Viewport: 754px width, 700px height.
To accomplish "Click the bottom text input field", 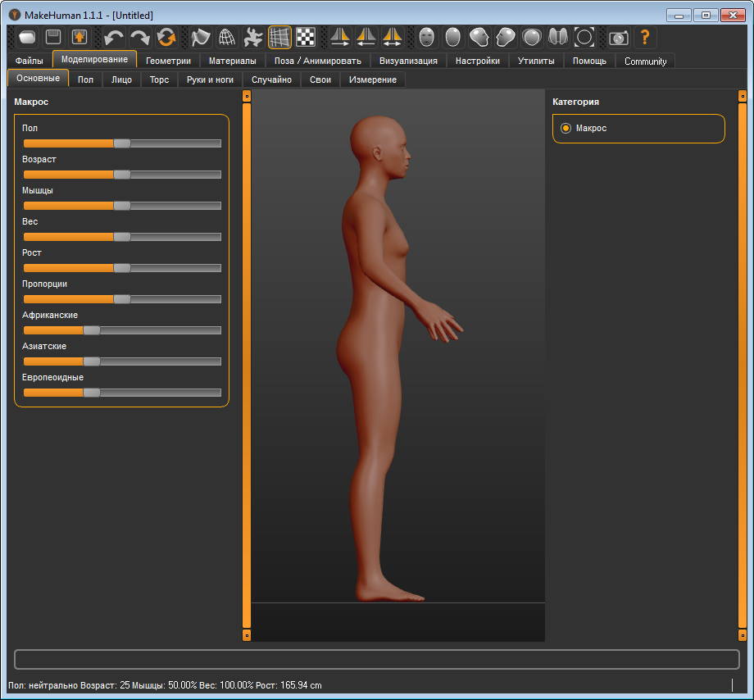I will (x=377, y=660).
